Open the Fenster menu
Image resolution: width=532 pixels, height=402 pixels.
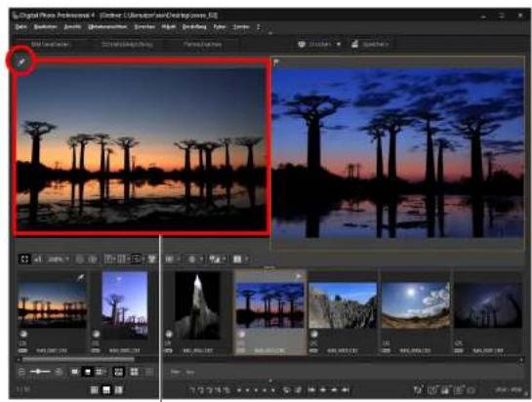click(240, 26)
